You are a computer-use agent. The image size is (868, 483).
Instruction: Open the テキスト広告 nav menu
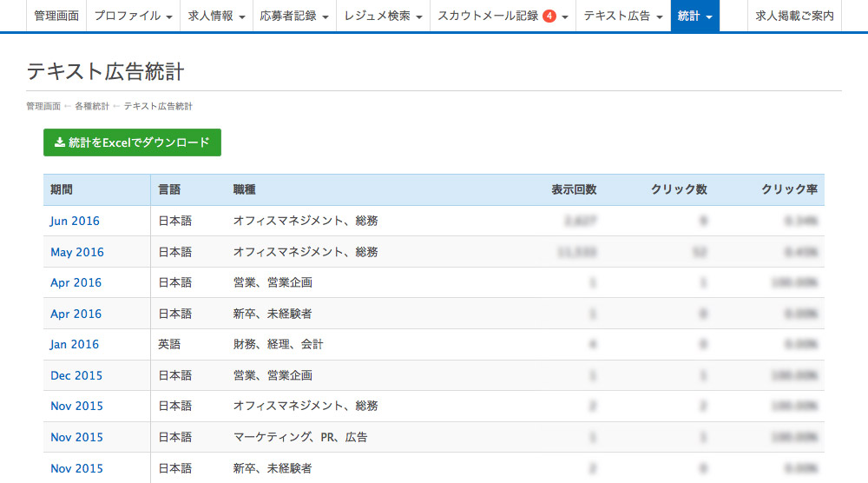(622, 16)
